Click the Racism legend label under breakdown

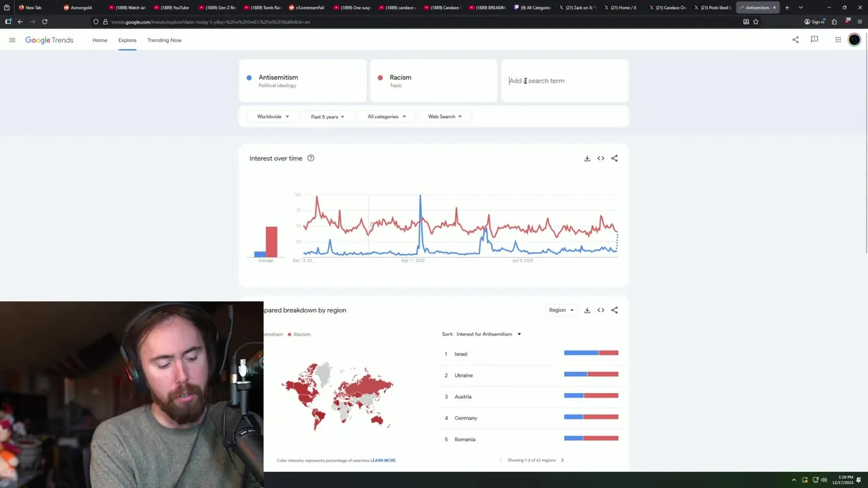[x=302, y=334]
